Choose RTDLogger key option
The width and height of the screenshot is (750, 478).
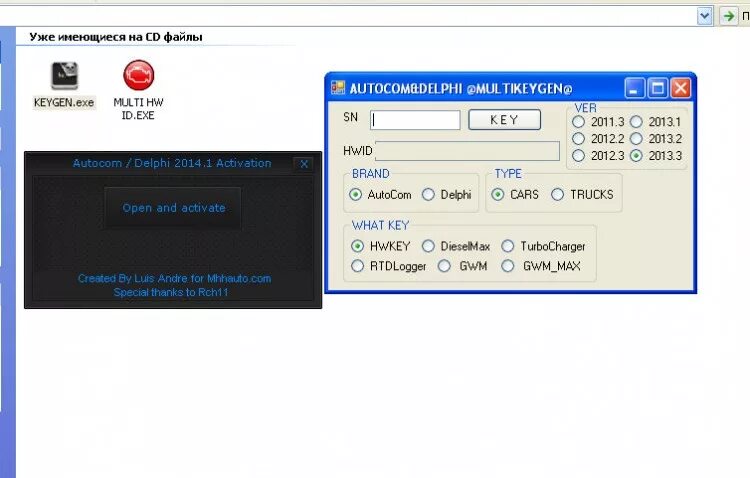coord(357,266)
